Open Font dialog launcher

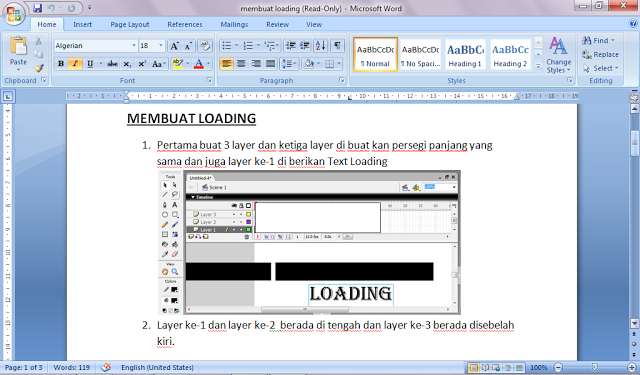pyautogui.click(x=209, y=80)
